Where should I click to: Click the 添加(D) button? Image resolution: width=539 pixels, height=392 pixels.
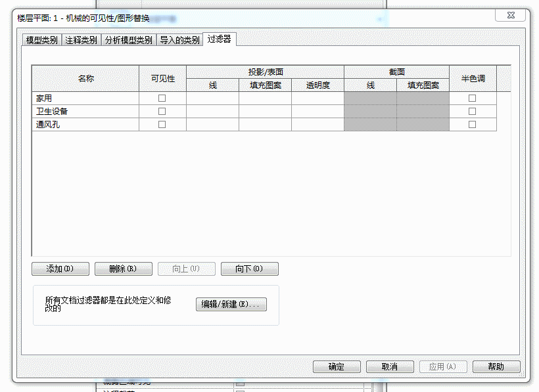60,269
